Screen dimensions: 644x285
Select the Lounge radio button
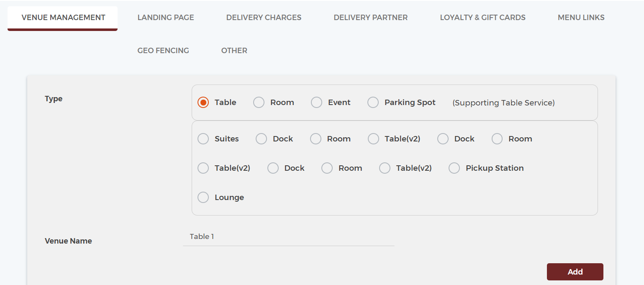pyautogui.click(x=203, y=197)
